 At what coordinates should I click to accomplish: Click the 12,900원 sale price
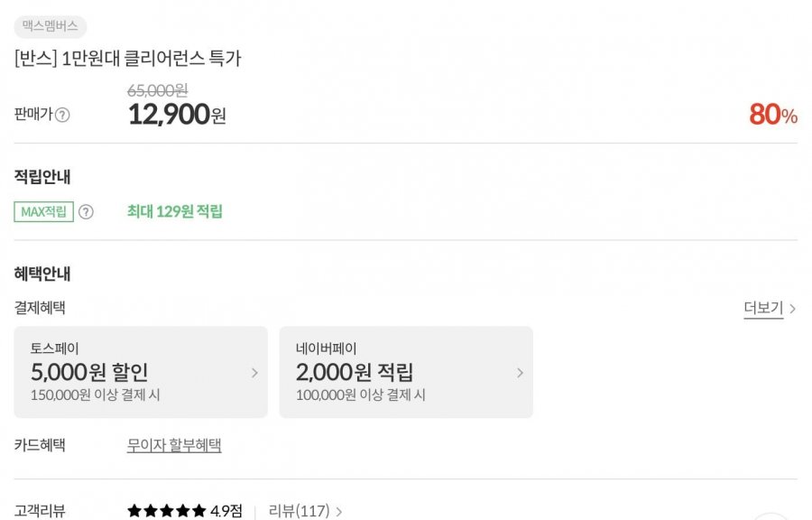[177, 115]
